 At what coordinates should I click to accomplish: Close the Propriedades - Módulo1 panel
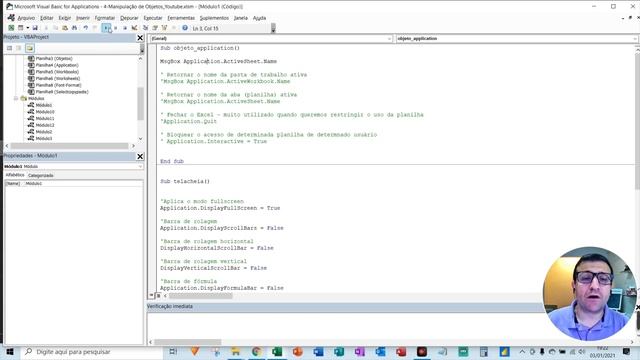tap(140, 156)
